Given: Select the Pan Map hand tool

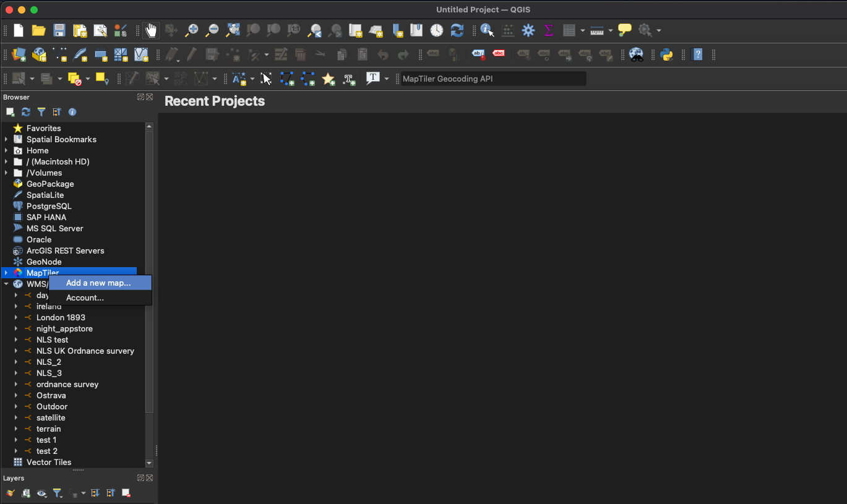Looking at the screenshot, I should [151, 30].
